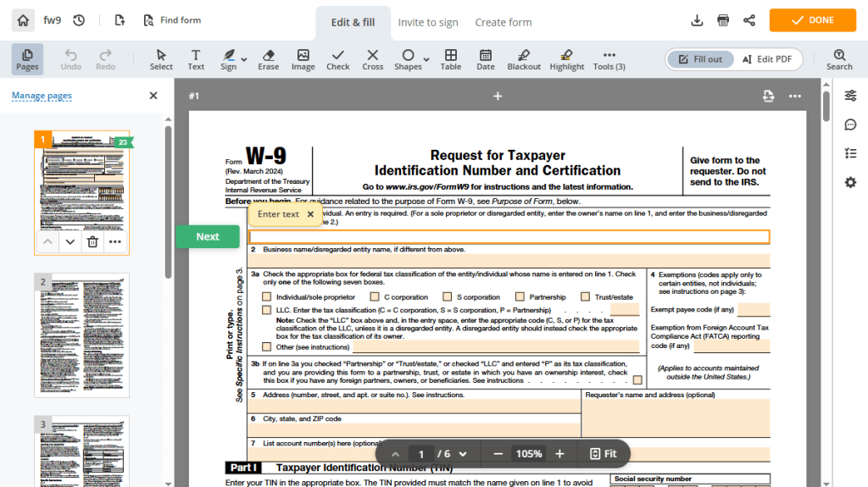
Task: Move page 1 up with arrow
Action: click(48, 242)
